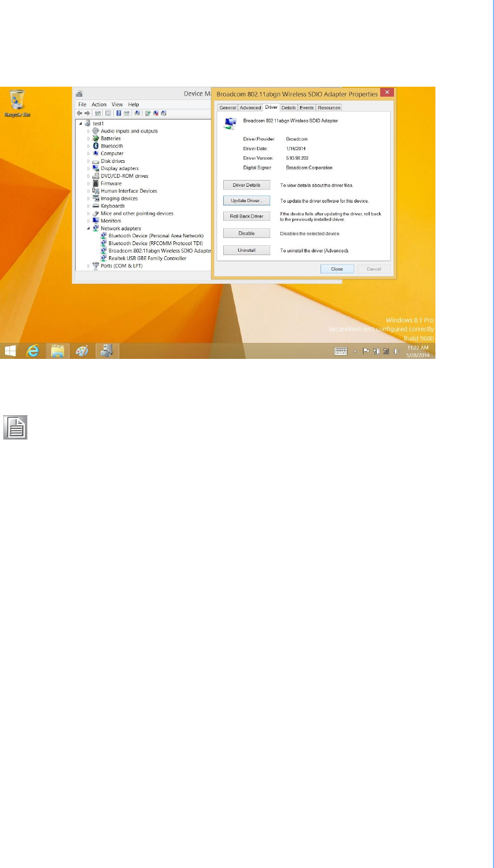Click the Scan for hardware changes toolbar icon

tap(137, 113)
